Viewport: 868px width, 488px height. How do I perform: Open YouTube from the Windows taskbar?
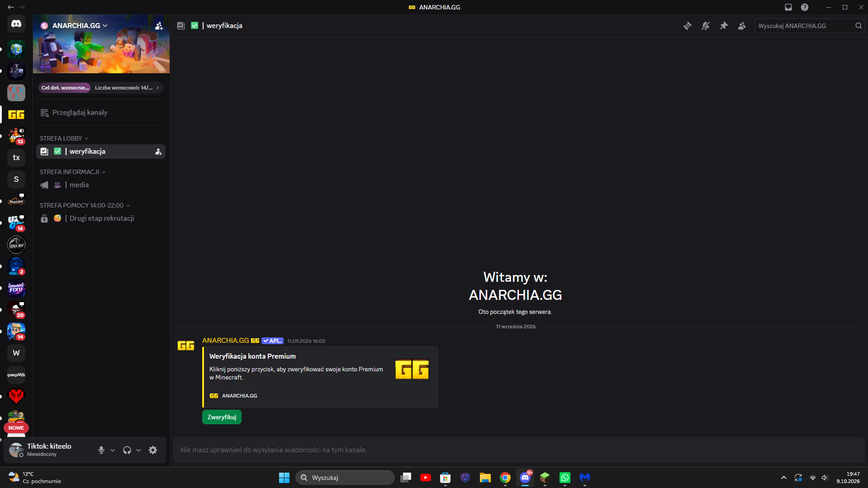(x=426, y=478)
